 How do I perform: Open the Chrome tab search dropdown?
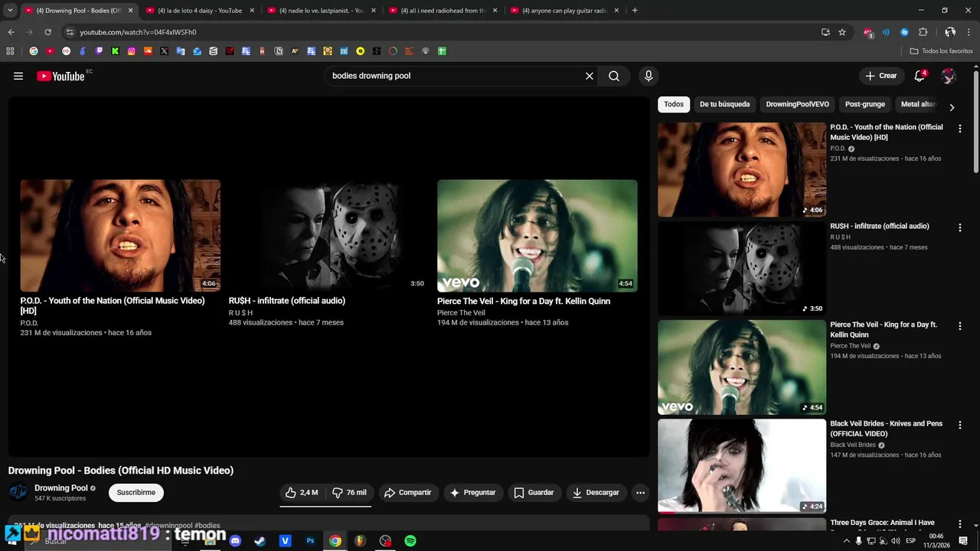[10, 11]
